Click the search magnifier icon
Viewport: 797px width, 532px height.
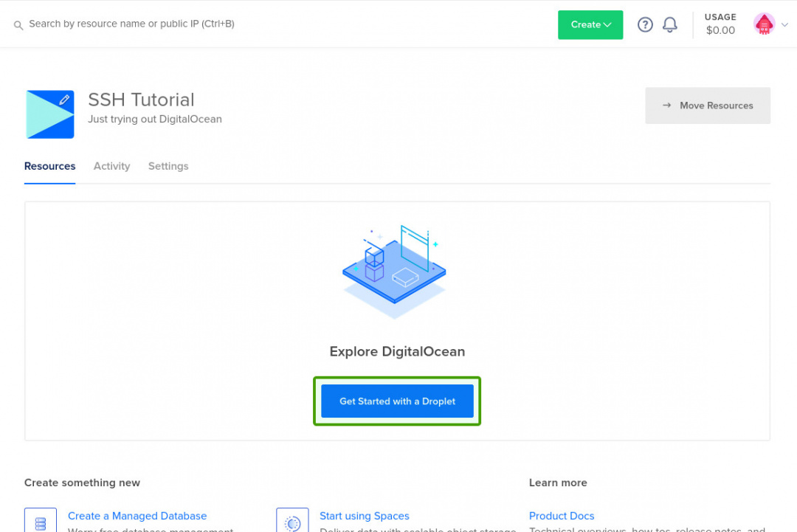pos(18,25)
